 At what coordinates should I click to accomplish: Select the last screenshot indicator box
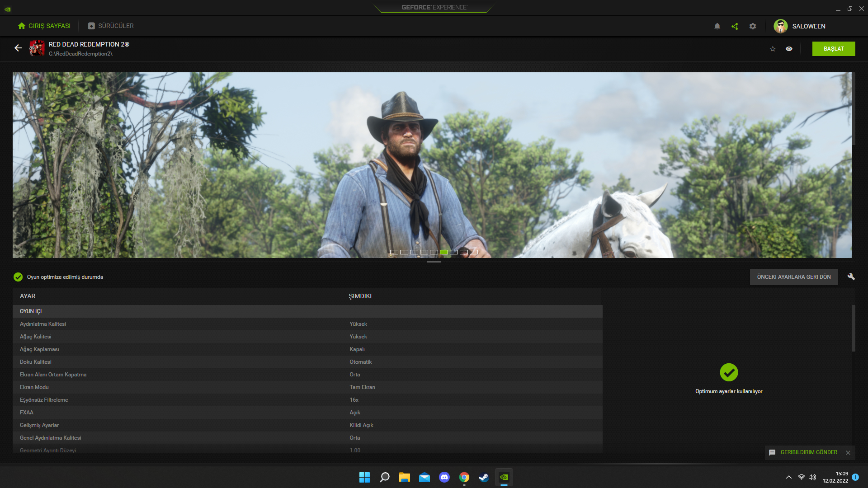click(x=474, y=252)
